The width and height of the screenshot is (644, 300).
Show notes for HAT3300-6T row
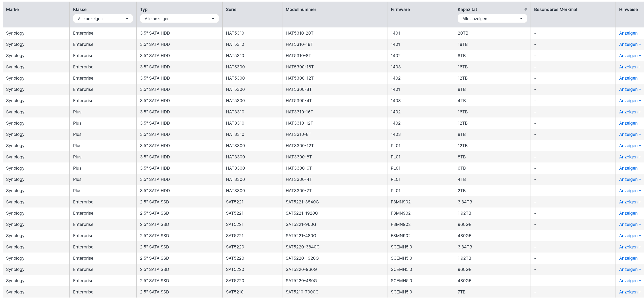point(630,168)
